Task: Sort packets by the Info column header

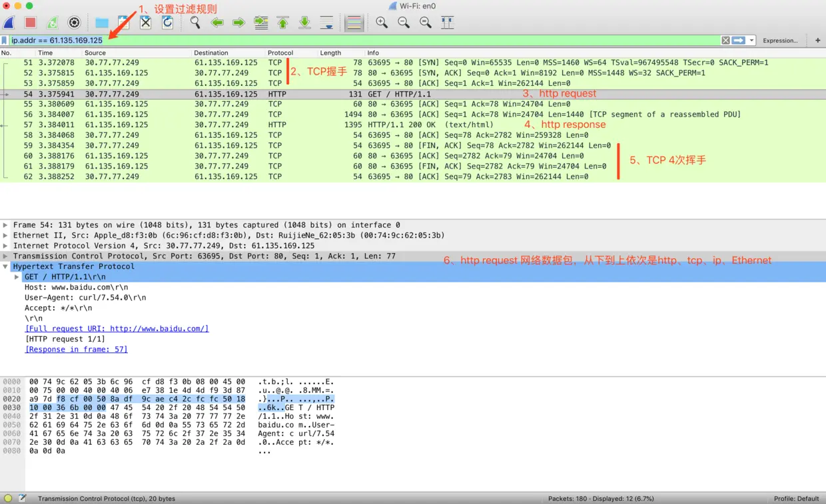Action: [596, 53]
